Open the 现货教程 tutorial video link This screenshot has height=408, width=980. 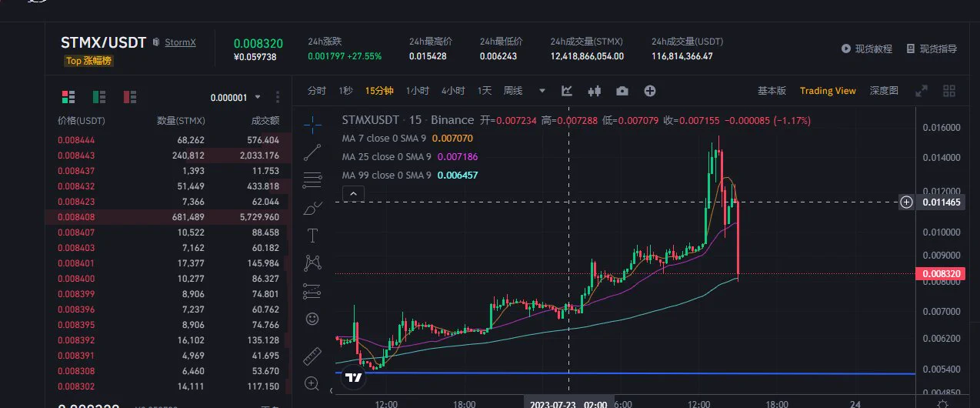coord(867,48)
